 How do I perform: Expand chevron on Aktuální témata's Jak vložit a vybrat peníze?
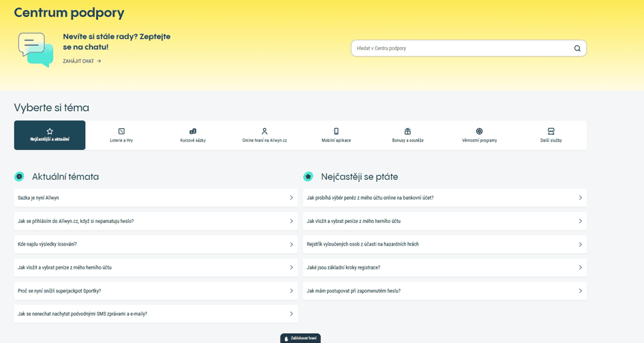291,267
